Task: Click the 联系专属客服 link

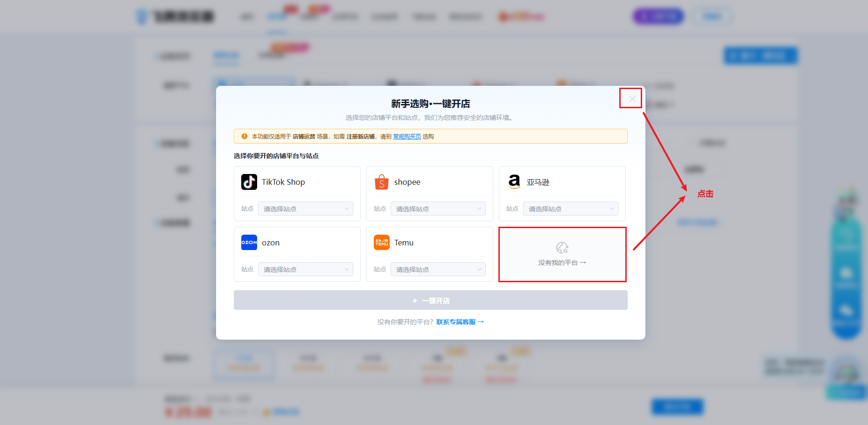Action: click(460, 322)
